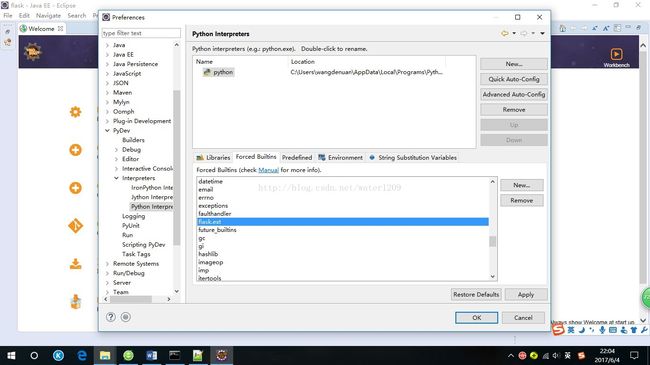
Task: Open the Manual link for forced builtins
Action: [x=268, y=170]
